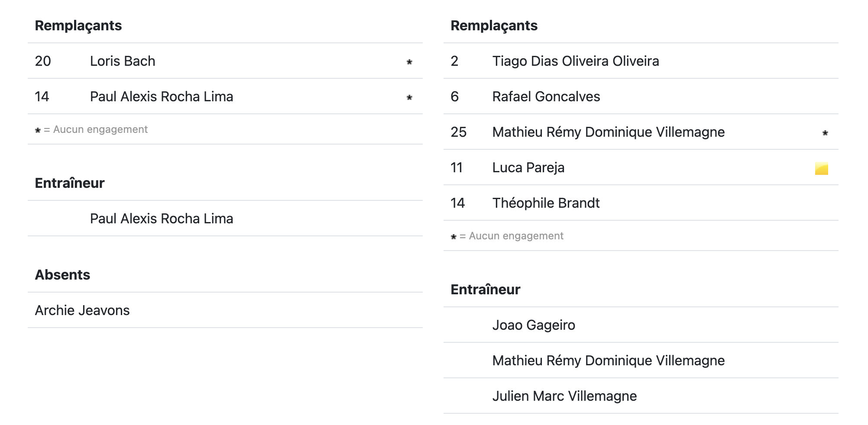Open Théophile Brandt's player entry
Viewport: 868px width, 425px height.
[x=546, y=203]
